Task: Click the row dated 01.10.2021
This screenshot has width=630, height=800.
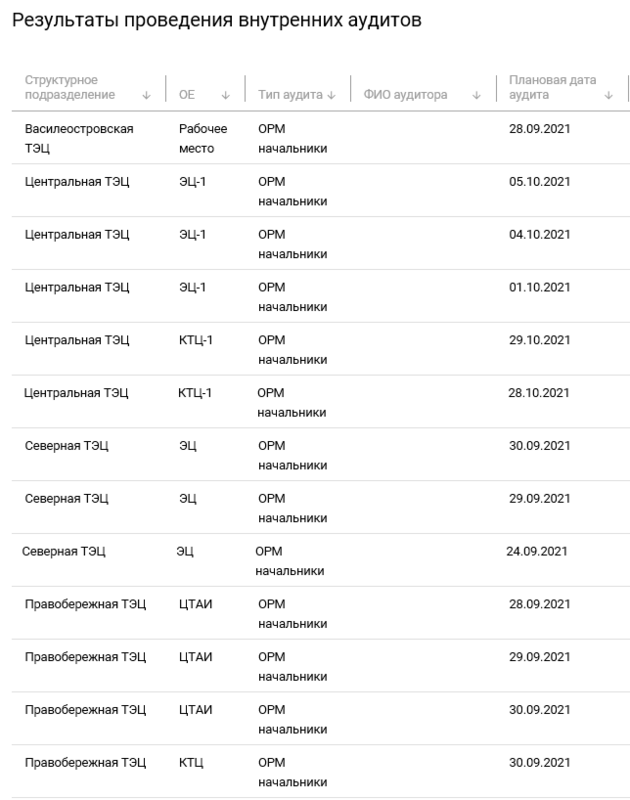Action: [x=321, y=296]
